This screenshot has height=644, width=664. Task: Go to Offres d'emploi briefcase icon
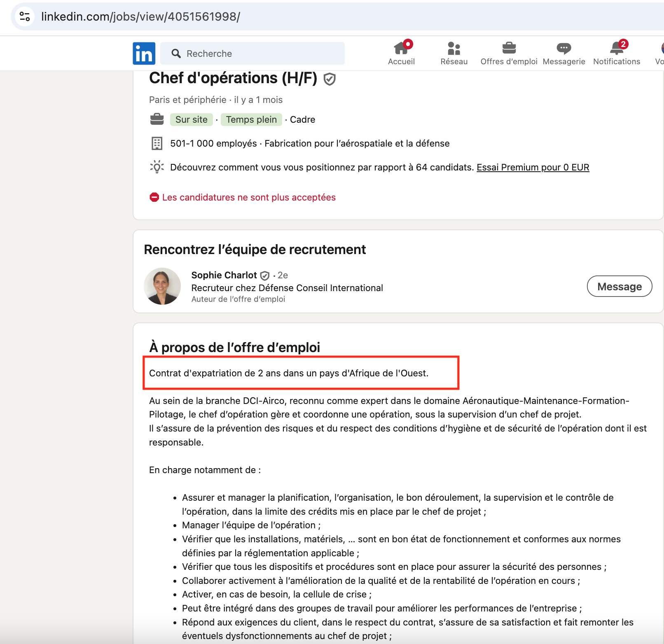(x=509, y=49)
